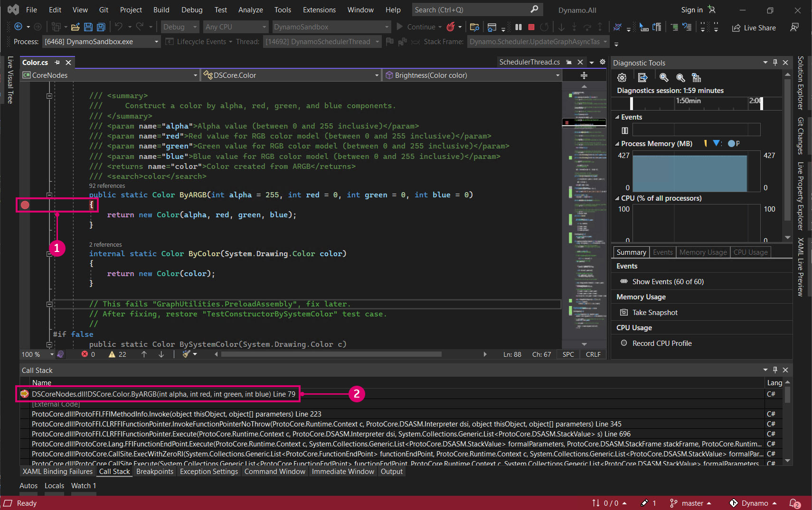Open the Exception Settings bottom tab
Image resolution: width=812 pixels, height=510 pixels.
coord(209,472)
